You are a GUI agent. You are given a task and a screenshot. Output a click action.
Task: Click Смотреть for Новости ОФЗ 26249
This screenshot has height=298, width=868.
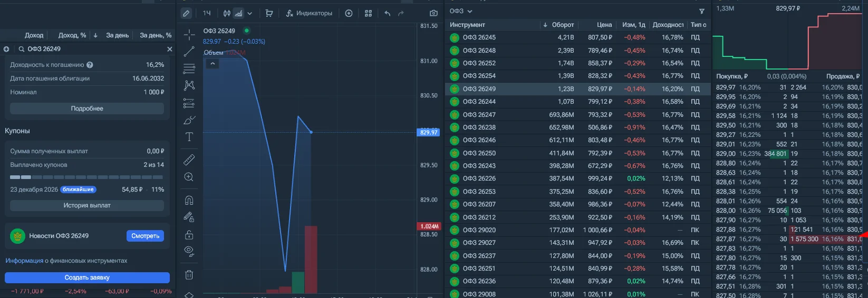145,236
